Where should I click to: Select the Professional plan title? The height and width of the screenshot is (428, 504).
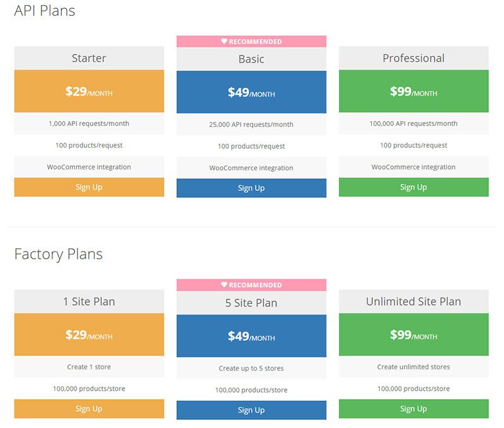pos(413,58)
